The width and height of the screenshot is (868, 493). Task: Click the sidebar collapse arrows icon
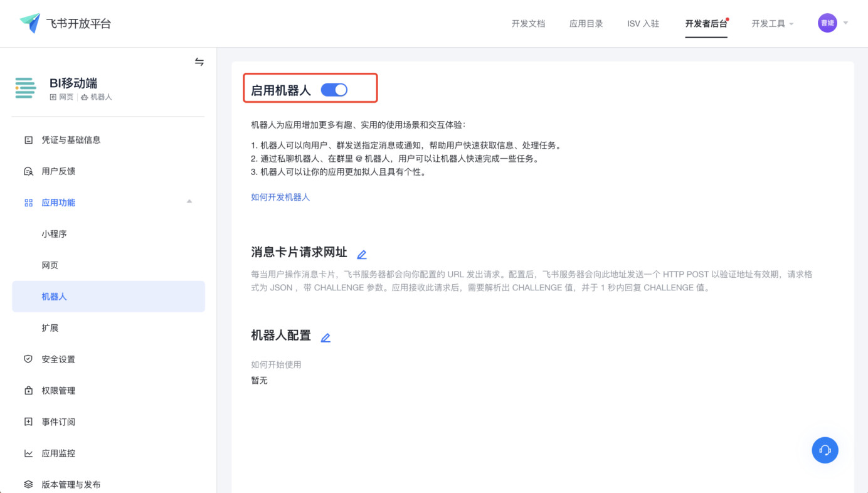click(x=199, y=61)
